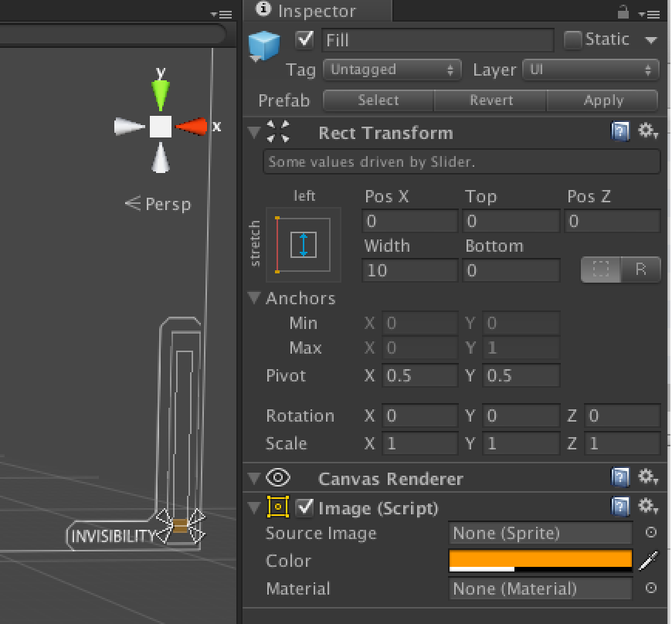Open the Layer dropdown showing UI
Viewport: 672px width, 624px height.
(x=591, y=70)
